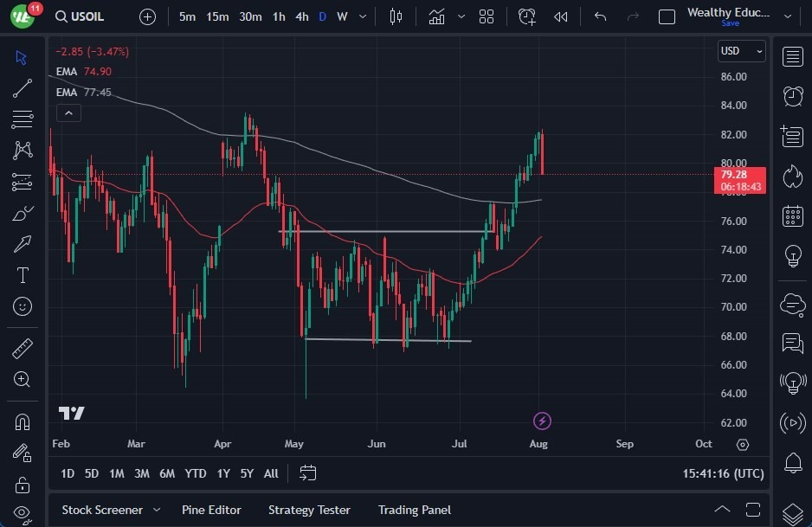Open the Indicators dialog

[436, 16]
